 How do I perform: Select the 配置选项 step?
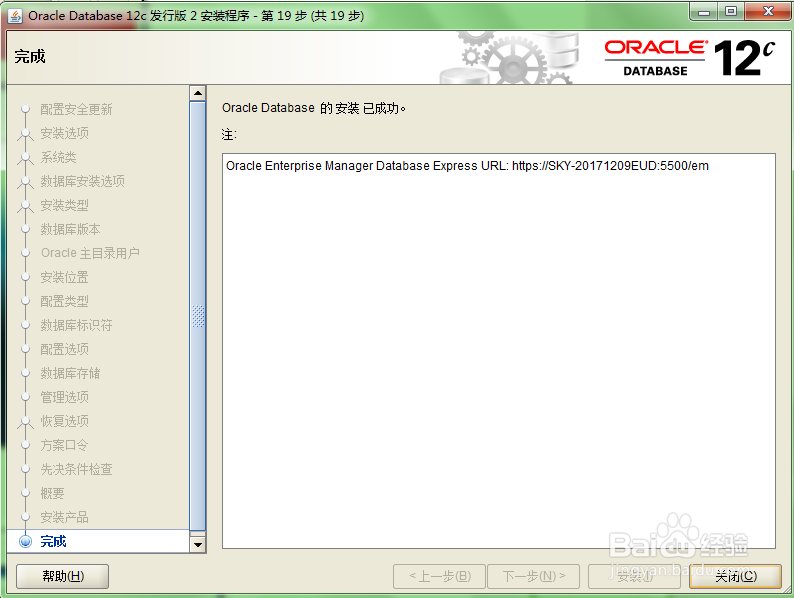(x=64, y=349)
